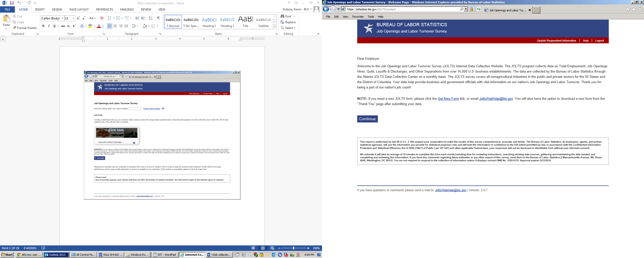This screenshot has height=258, width=644.
Task: Toggle Underline formatting in Word
Action: pos(54,26)
